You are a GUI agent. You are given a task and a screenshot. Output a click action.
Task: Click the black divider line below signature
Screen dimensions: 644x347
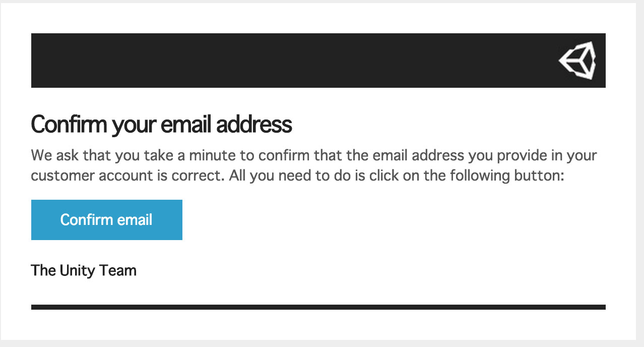tap(318, 307)
